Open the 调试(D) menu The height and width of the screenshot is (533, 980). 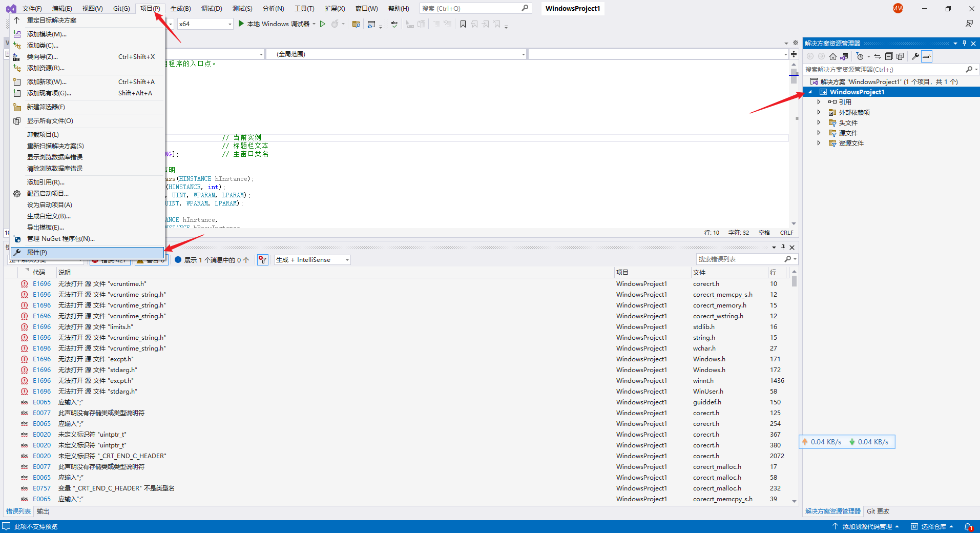(212, 9)
